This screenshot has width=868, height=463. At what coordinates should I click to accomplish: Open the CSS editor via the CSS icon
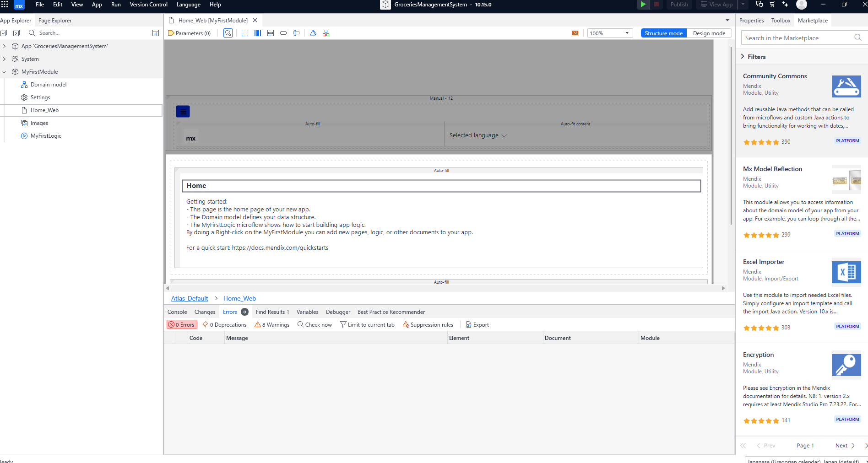pos(575,32)
